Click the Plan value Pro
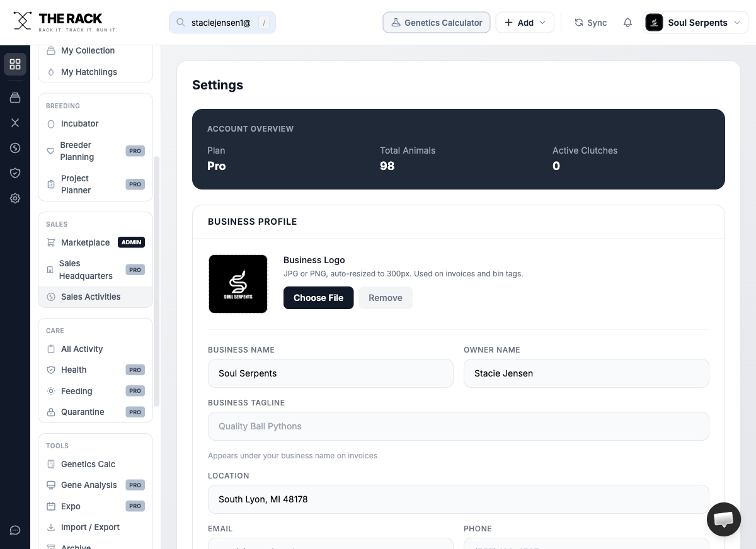 pos(217,166)
